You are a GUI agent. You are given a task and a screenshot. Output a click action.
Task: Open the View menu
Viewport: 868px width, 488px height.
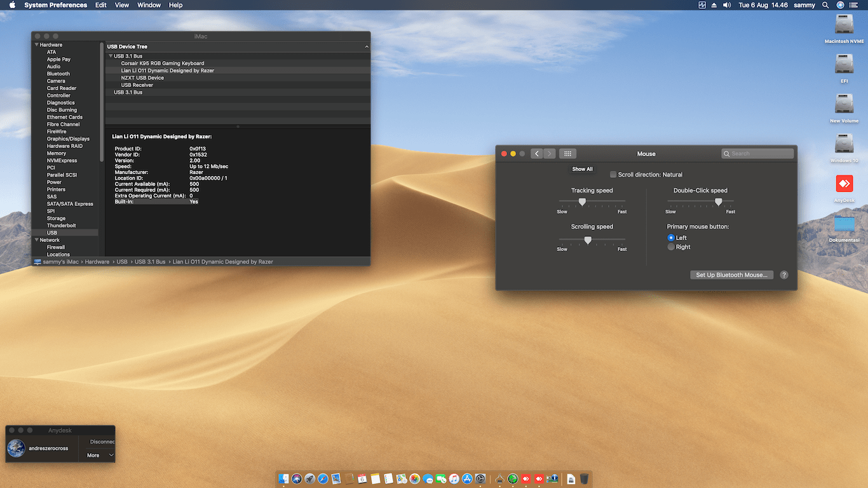click(122, 5)
